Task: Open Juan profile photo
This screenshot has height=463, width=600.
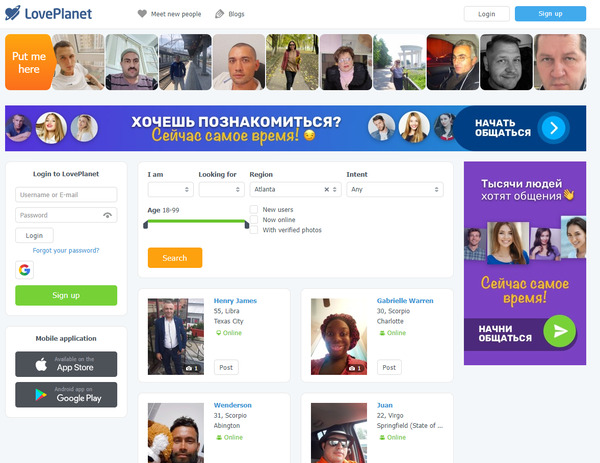Action: 339,433
